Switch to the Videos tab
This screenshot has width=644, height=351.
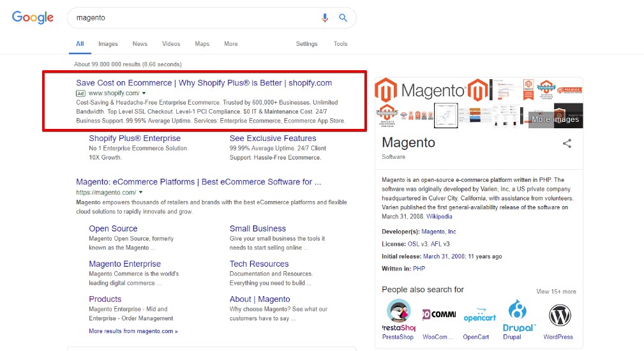[x=171, y=44]
